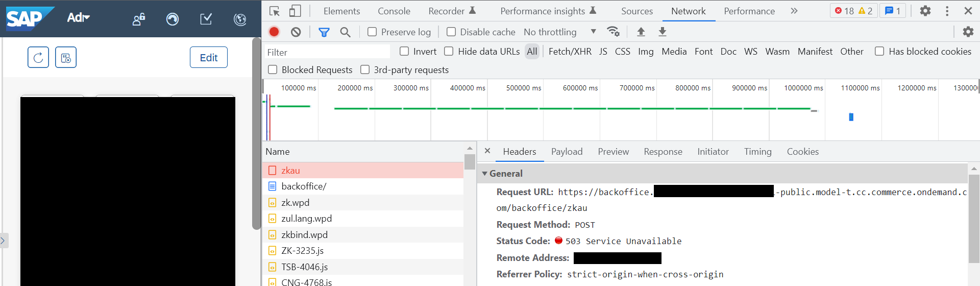Select the zkau failed request
The width and height of the screenshot is (980, 286).
tap(363, 170)
